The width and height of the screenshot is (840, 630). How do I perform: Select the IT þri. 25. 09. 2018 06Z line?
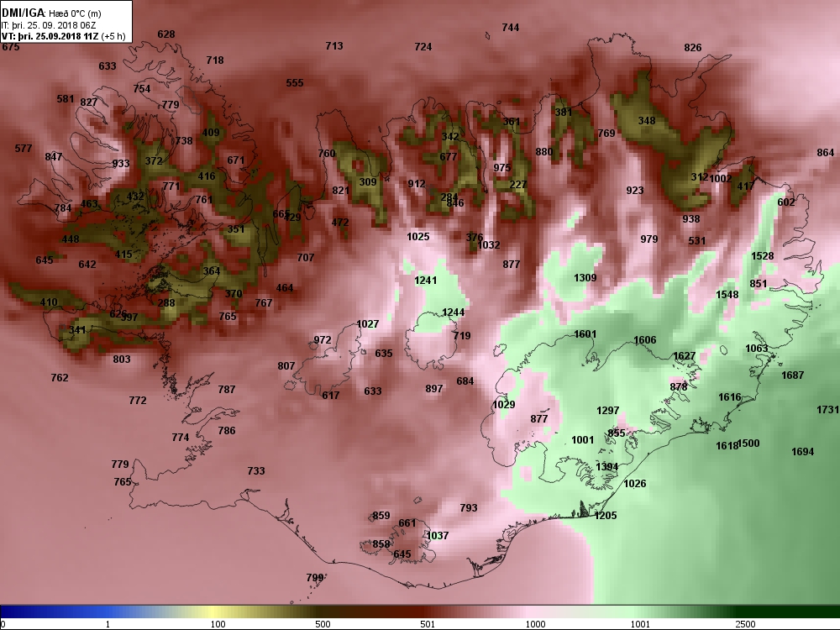pos(50,25)
